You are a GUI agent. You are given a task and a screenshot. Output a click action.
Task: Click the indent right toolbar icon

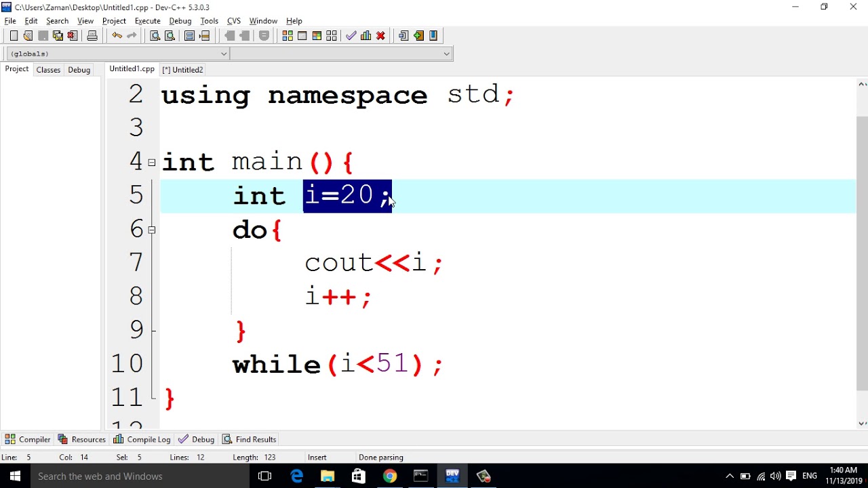(x=245, y=36)
